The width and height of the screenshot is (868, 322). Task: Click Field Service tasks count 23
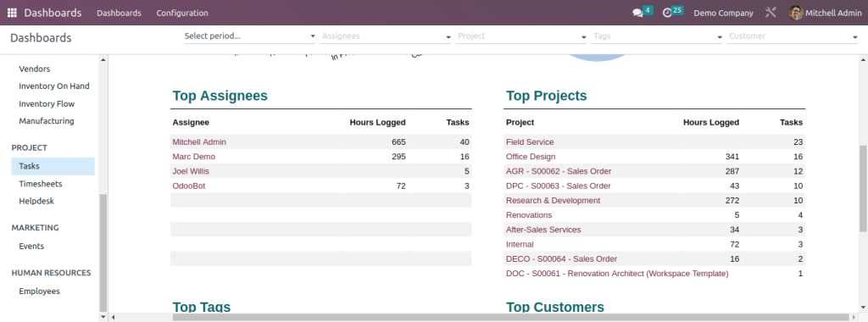pyautogui.click(x=798, y=142)
